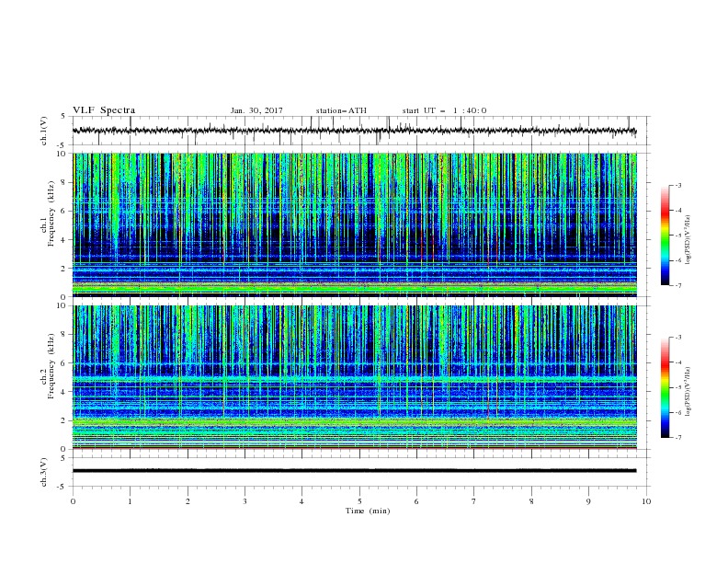Click the ch.2 "Frequency (kHz)" axis label
This screenshot has width=728, height=563.
[x=51, y=365]
